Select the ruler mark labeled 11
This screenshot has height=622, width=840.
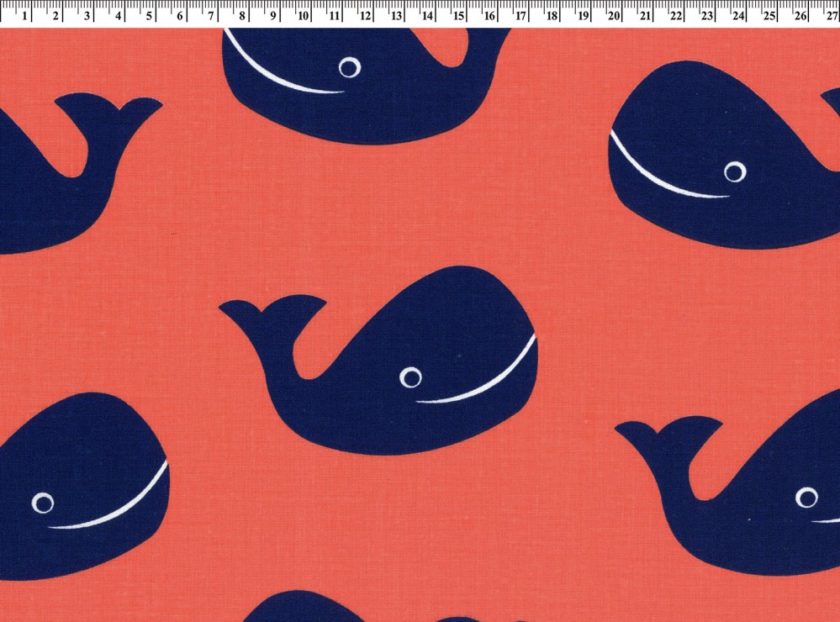click(335, 16)
